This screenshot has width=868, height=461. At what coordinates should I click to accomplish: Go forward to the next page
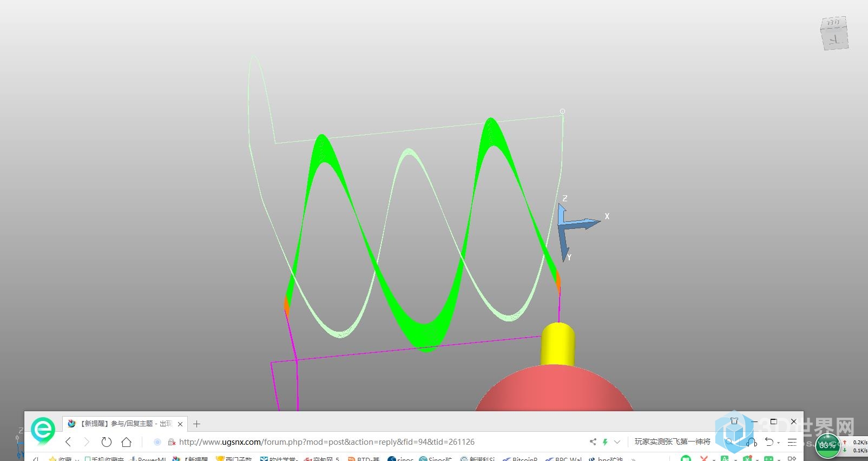point(87,442)
